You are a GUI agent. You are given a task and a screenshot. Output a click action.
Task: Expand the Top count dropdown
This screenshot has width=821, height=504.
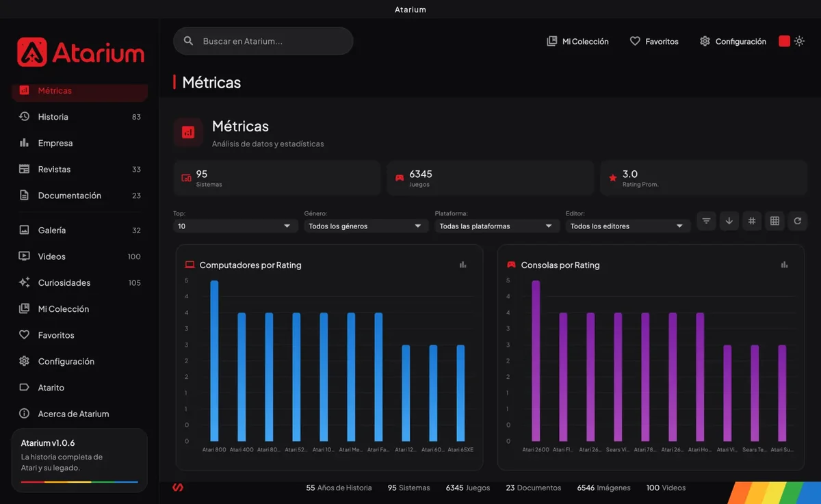pos(236,226)
